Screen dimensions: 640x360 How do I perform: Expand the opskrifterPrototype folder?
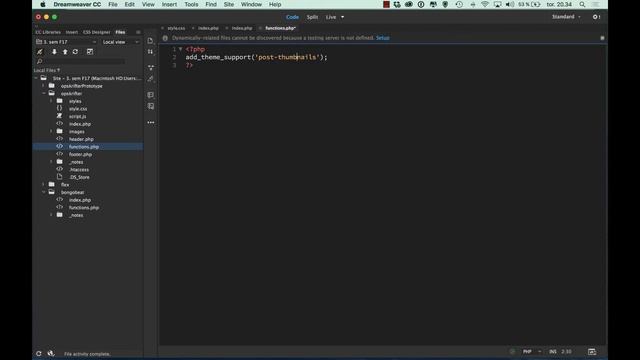pos(44,86)
